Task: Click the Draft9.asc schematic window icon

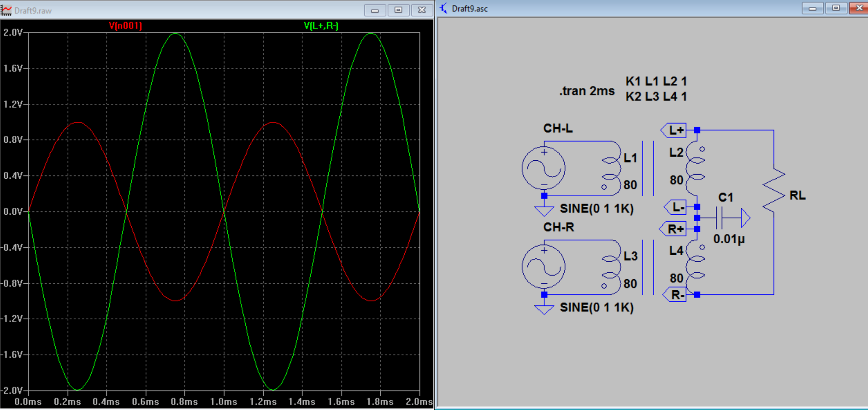Action: point(443,8)
